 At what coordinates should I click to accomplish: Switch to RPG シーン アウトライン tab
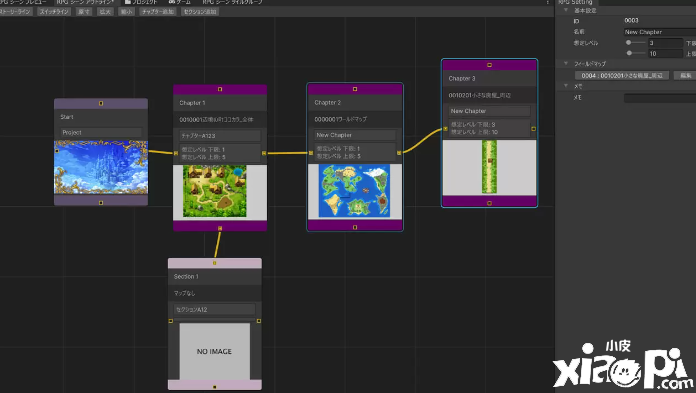coord(85,2)
